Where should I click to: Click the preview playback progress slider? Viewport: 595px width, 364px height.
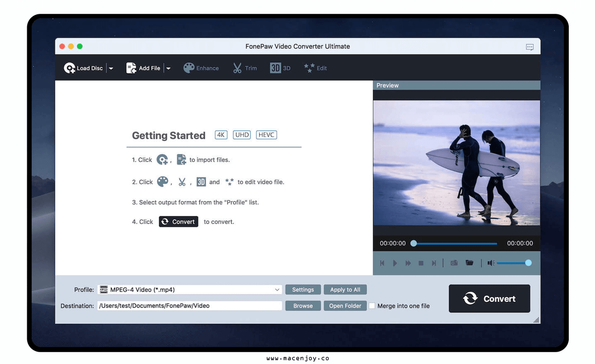coord(454,243)
